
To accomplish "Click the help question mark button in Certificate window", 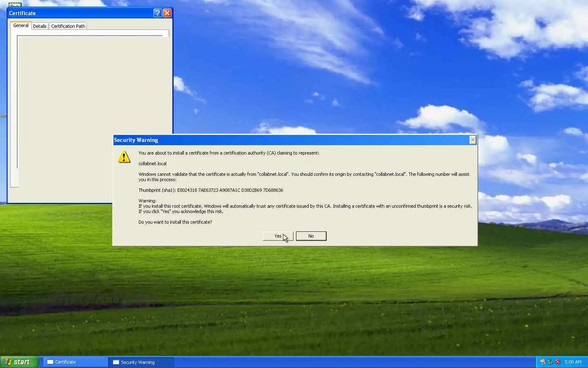I will pyautogui.click(x=158, y=13).
